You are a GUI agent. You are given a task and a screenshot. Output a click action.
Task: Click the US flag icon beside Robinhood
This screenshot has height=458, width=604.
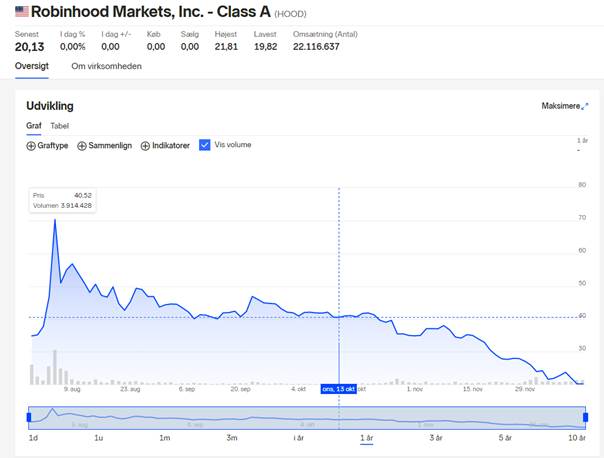point(22,12)
